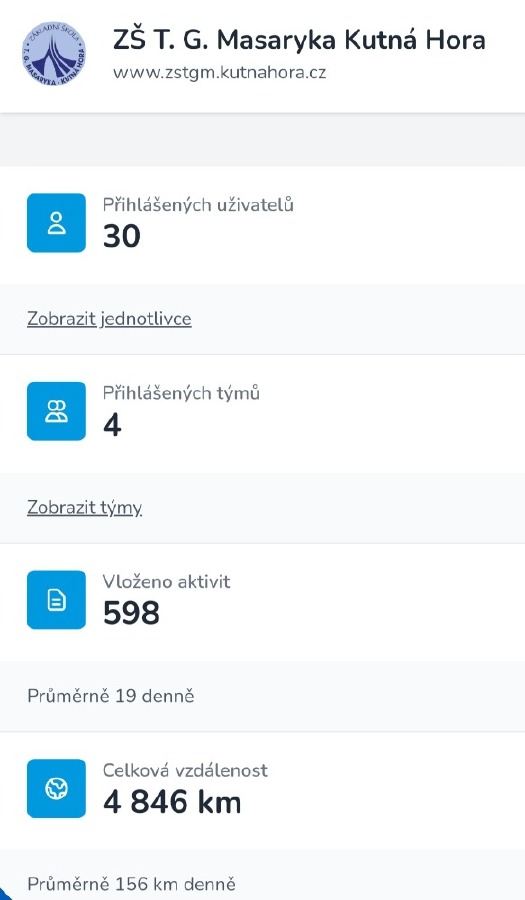Click the Přihlášených týmů label
Image resolution: width=525 pixels, height=900 pixels.
181,393
